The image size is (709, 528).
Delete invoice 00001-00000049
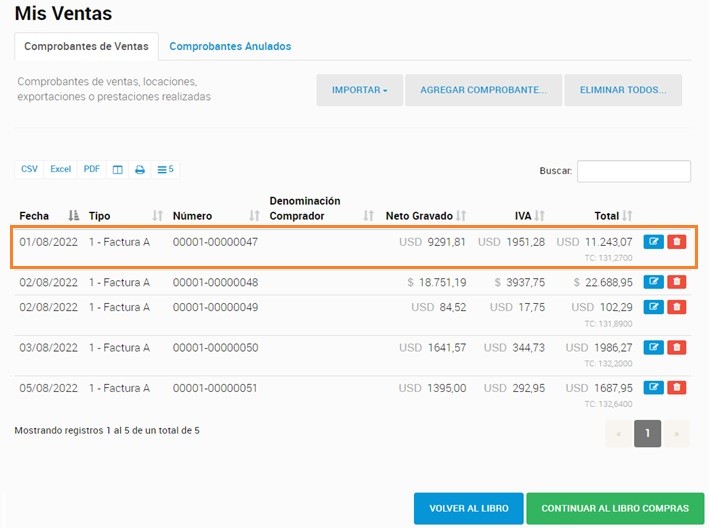676,307
